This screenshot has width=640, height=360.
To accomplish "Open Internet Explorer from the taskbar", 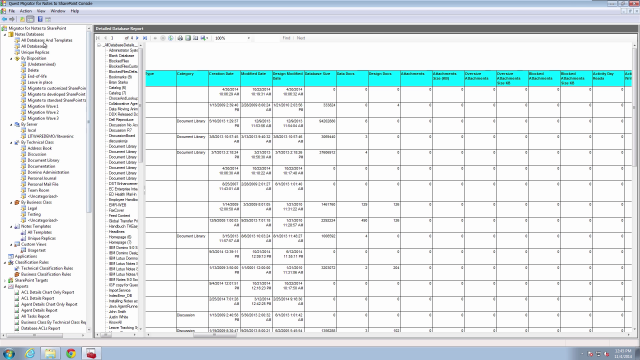I will point(30,353).
